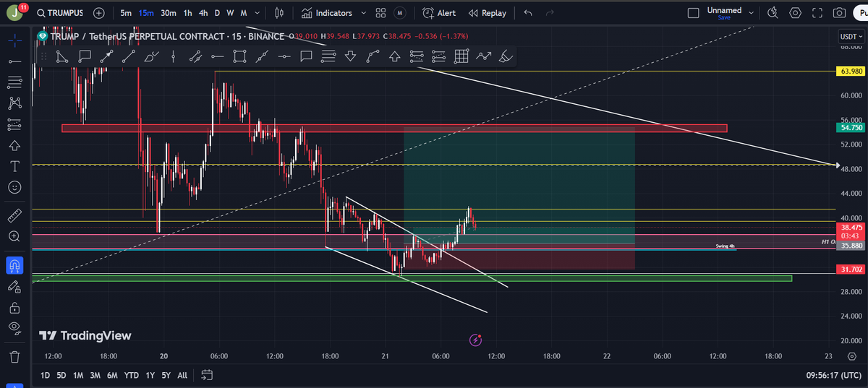Viewport: 868px width, 388px height.
Task: Toggle lock all drawings
Action: (x=15, y=308)
